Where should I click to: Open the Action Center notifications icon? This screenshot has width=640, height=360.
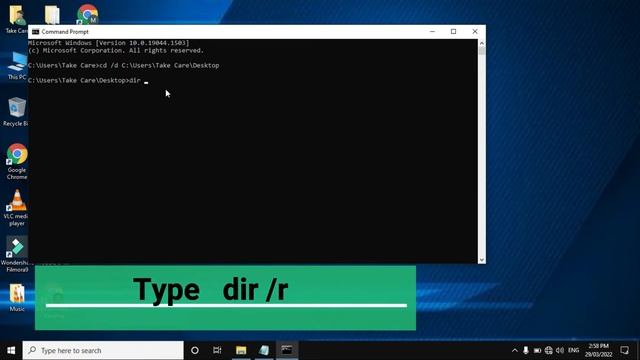[624, 350]
